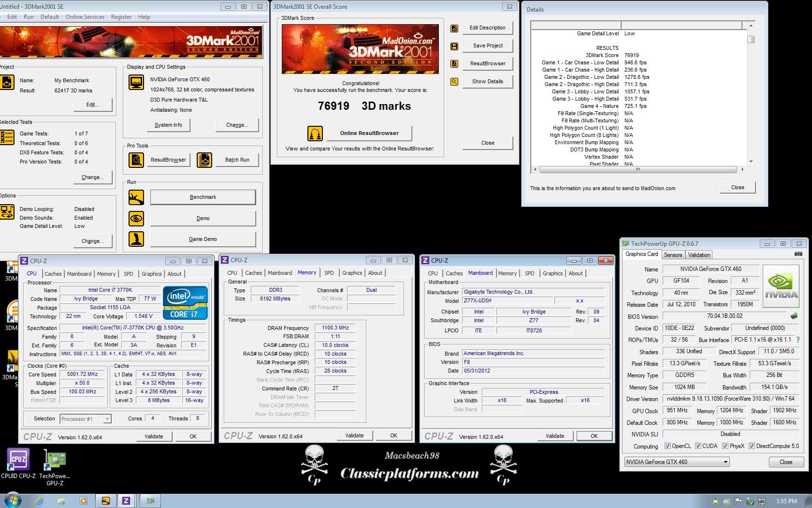Switch to Graphics tab in Mainboard CPU-Z window

pyautogui.click(x=553, y=273)
